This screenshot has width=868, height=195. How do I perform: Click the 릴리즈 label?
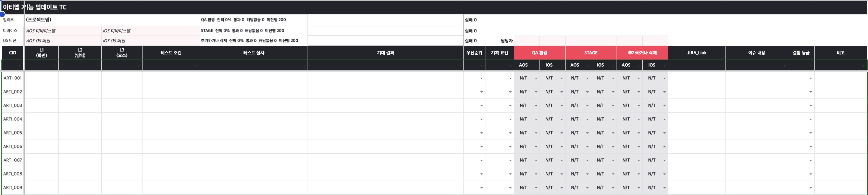[x=8, y=20]
